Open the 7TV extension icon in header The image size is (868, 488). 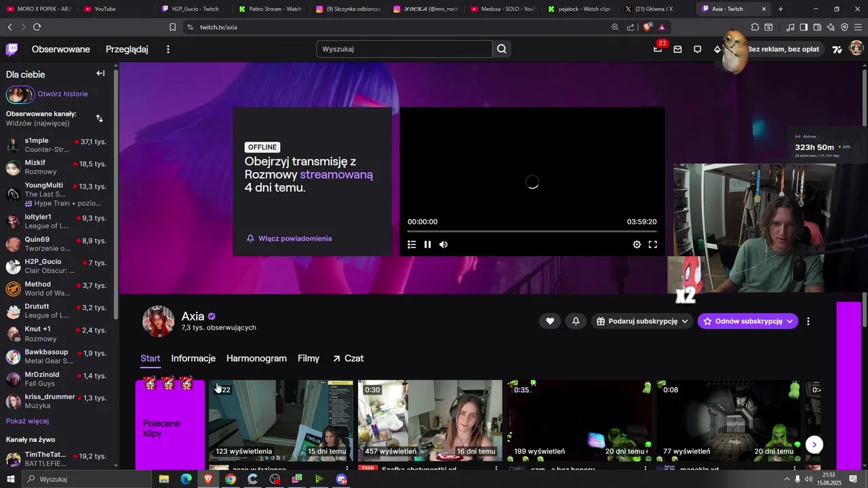coord(837,49)
